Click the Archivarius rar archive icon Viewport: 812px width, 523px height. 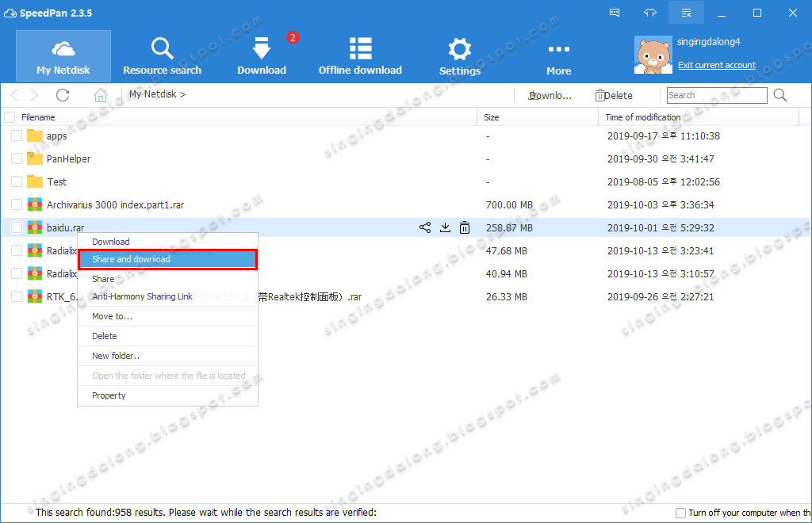click(35, 204)
